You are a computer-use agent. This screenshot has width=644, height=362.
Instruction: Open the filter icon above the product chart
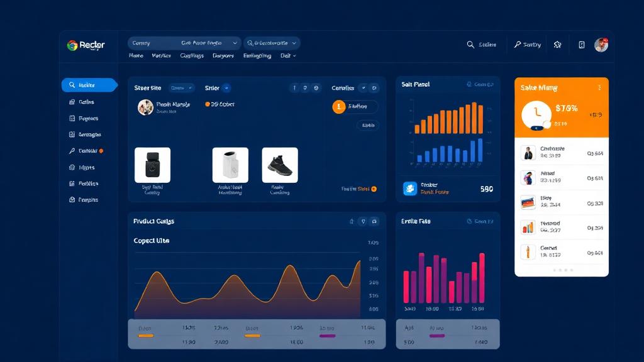tap(365, 221)
